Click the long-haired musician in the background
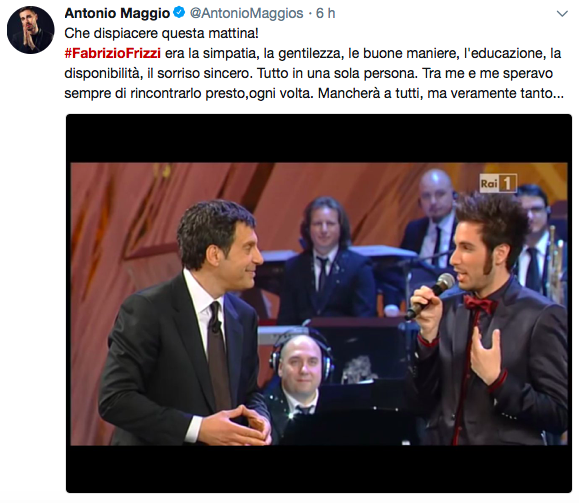The width and height of the screenshot is (579, 503). coord(325,259)
